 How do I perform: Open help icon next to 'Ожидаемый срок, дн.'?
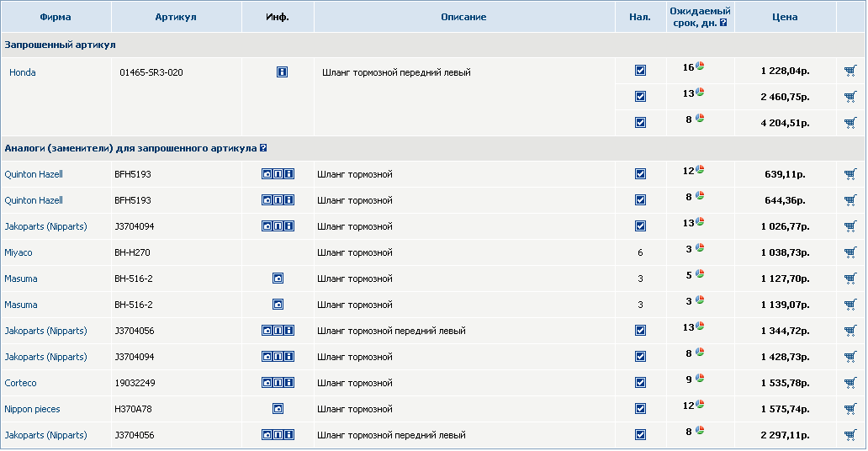pos(723,24)
